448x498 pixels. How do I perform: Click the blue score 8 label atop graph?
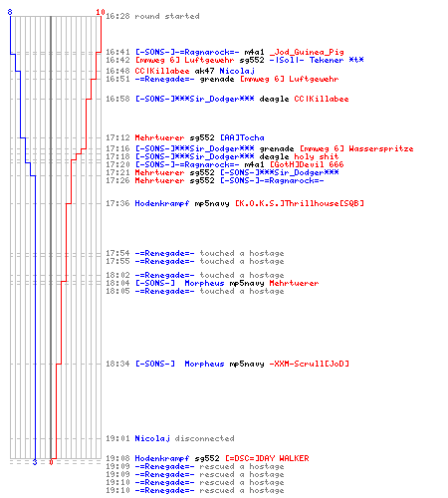[x=10, y=12]
